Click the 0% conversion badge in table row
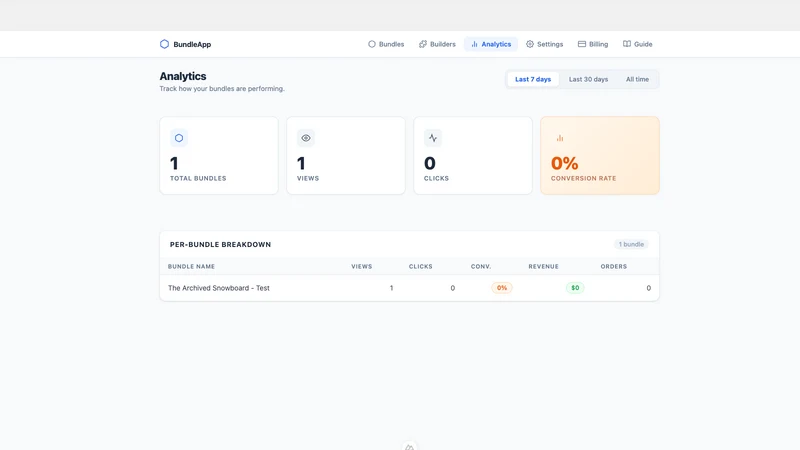The height and width of the screenshot is (450, 800). click(502, 288)
